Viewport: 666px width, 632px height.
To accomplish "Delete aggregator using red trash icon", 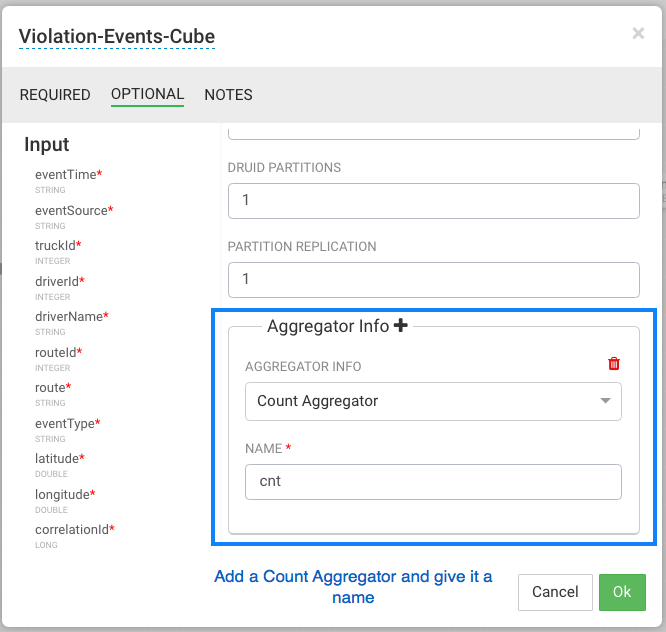I will 614,365.
